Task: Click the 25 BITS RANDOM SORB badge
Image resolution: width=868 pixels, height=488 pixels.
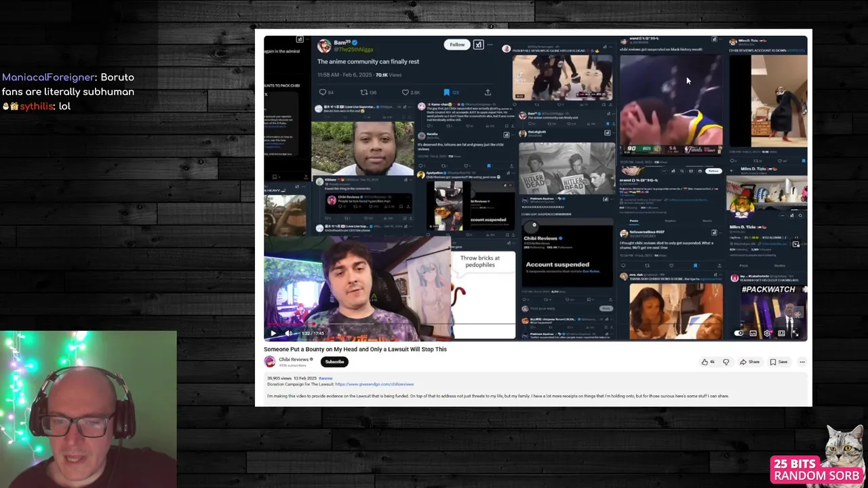Action: point(817,469)
